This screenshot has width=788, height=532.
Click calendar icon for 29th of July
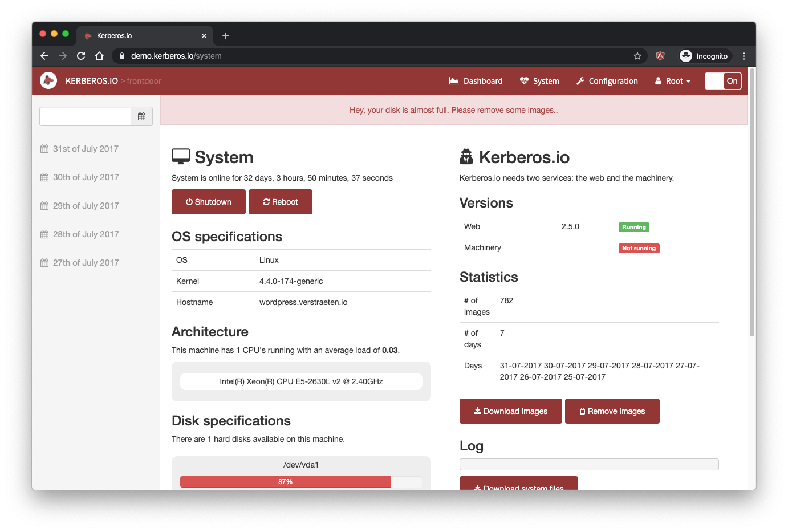44,206
